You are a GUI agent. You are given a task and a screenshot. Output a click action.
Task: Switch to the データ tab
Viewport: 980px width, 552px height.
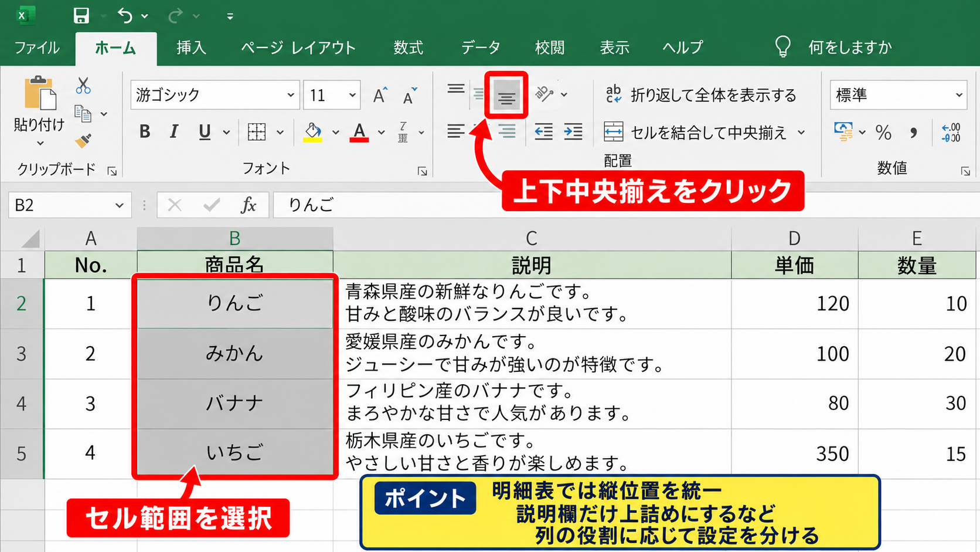tap(481, 48)
